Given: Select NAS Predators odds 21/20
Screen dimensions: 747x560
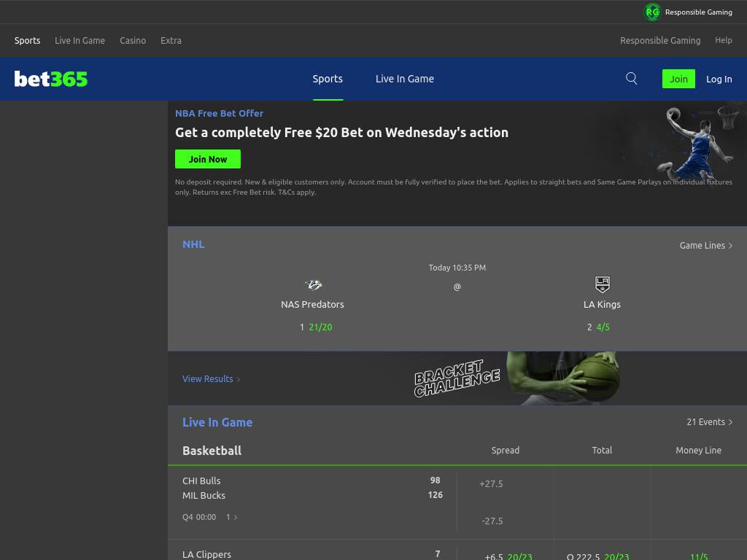Looking at the screenshot, I should (x=316, y=327).
